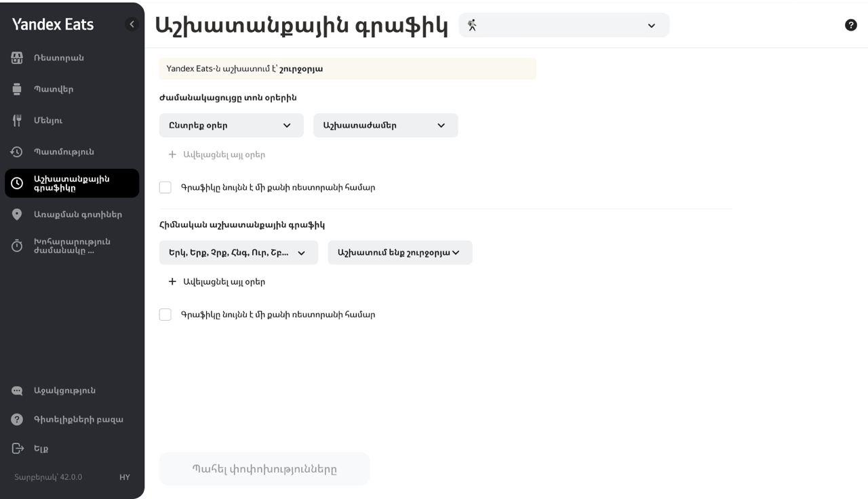Open the 'Աշխատում ենք շուրջօրյա' dropdown
The height and width of the screenshot is (499, 868).
click(x=399, y=253)
